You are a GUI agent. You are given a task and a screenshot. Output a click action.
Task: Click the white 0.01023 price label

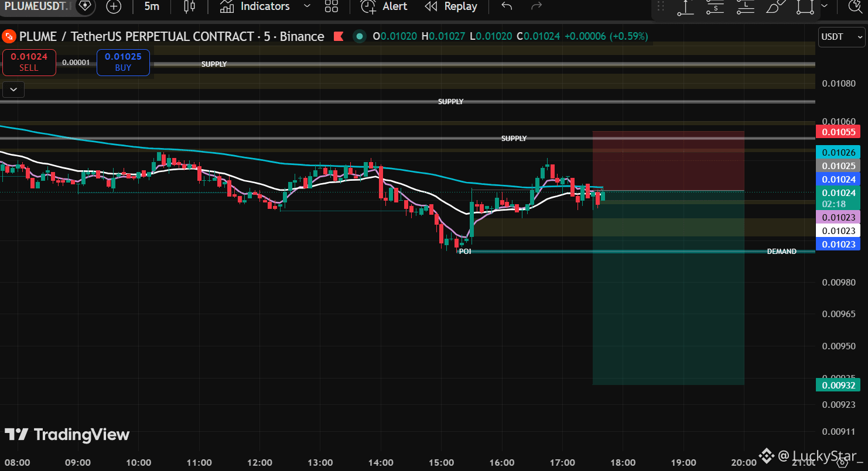click(x=838, y=231)
